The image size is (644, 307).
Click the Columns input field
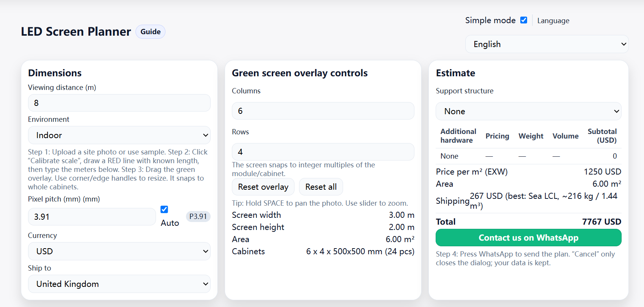(323, 111)
